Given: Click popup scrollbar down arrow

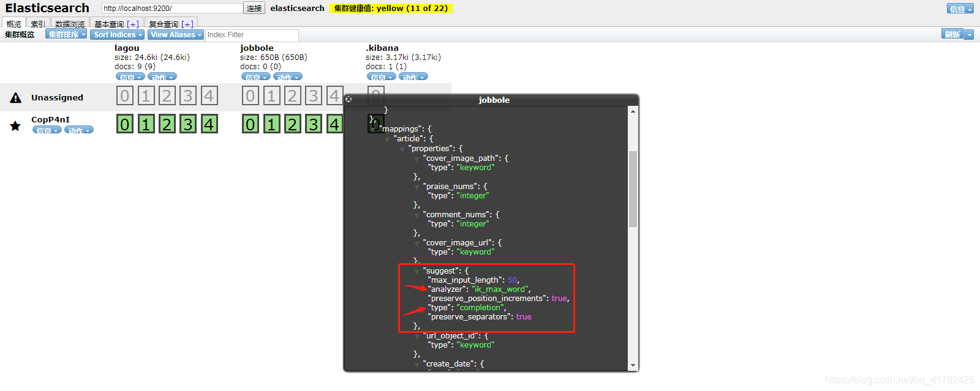Looking at the screenshot, I should click(633, 365).
